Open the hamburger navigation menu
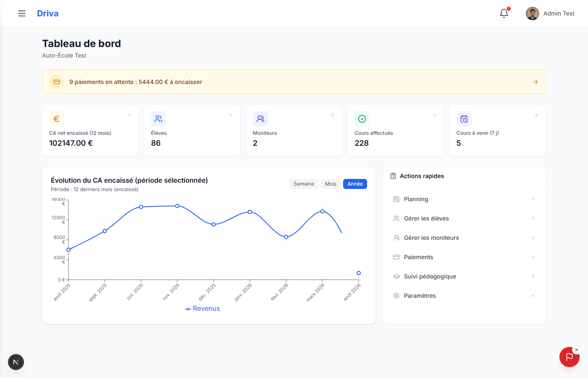Image resolution: width=588 pixels, height=378 pixels. 22,13
